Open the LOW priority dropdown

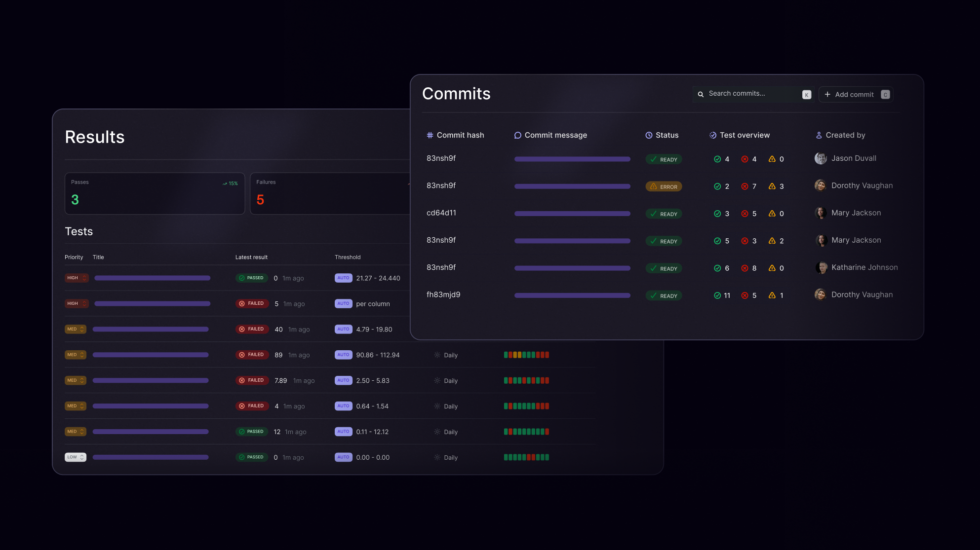coord(76,457)
